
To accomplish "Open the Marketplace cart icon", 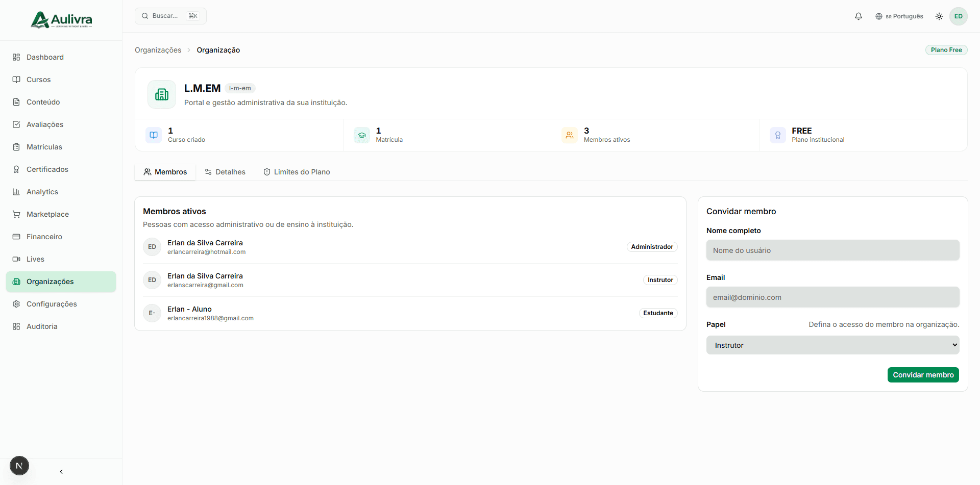I will [16, 214].
